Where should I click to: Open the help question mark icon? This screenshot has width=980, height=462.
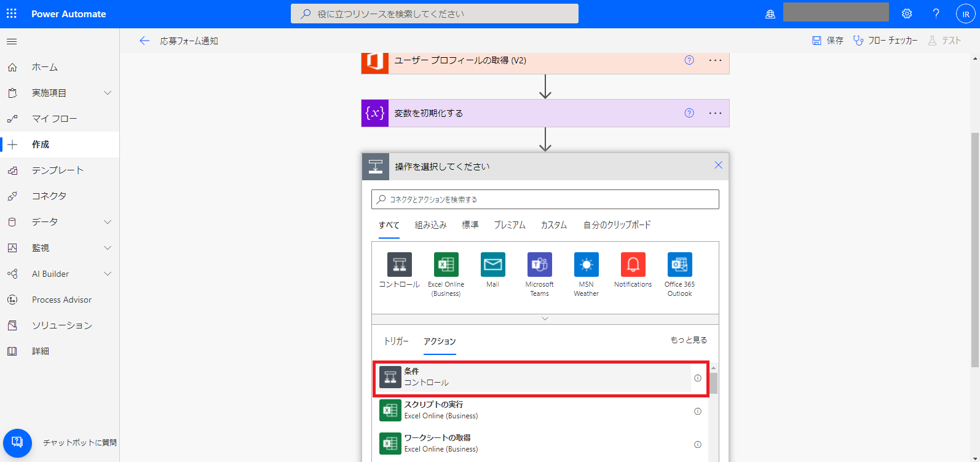point(936,14)
